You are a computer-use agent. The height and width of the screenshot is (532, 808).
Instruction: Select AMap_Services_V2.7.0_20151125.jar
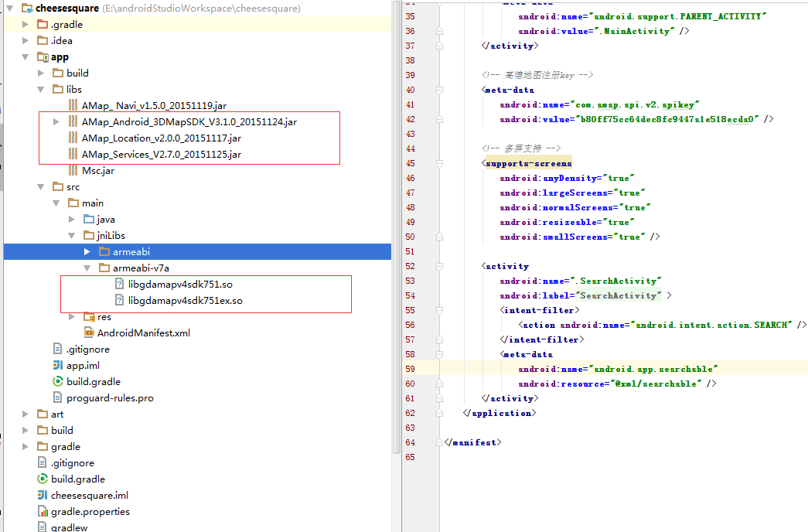coord(162,154)
